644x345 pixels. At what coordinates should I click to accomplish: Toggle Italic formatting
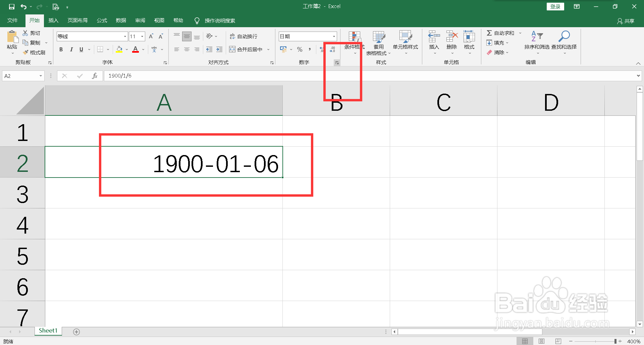pyautogui.click(x=71, y=49)
